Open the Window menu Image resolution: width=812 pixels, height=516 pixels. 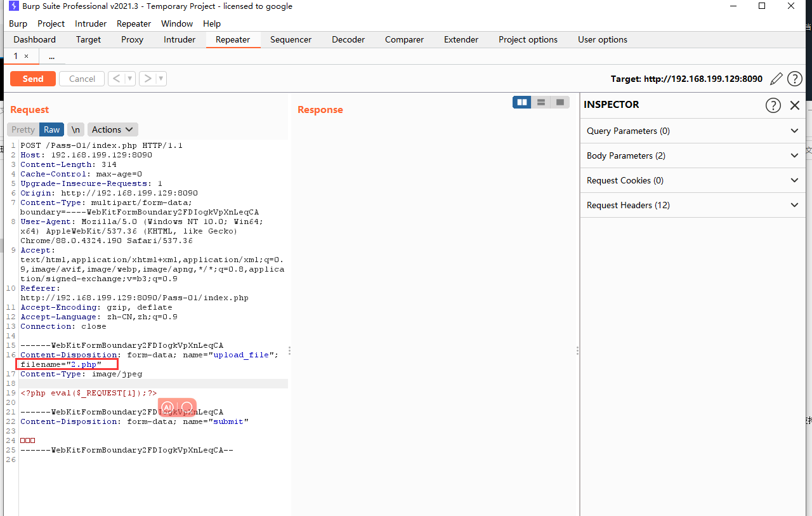coord(177,23)
